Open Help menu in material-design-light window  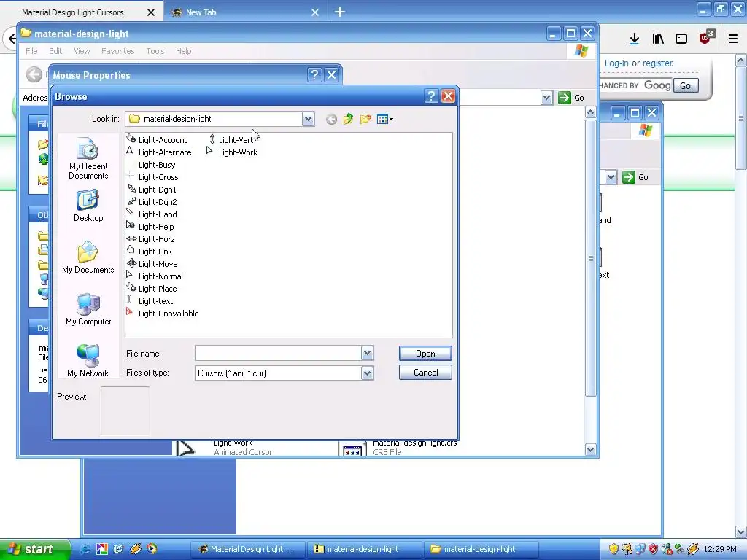tap(183, 51)
